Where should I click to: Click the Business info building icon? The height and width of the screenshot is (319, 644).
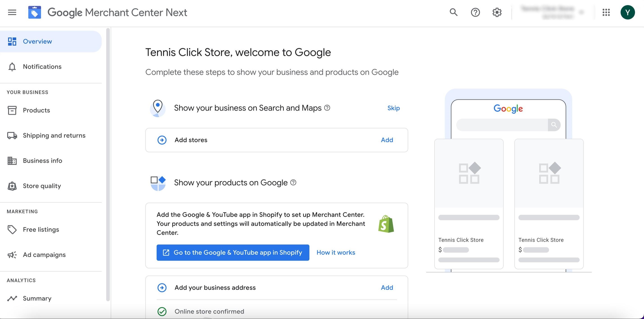point(12,161)
